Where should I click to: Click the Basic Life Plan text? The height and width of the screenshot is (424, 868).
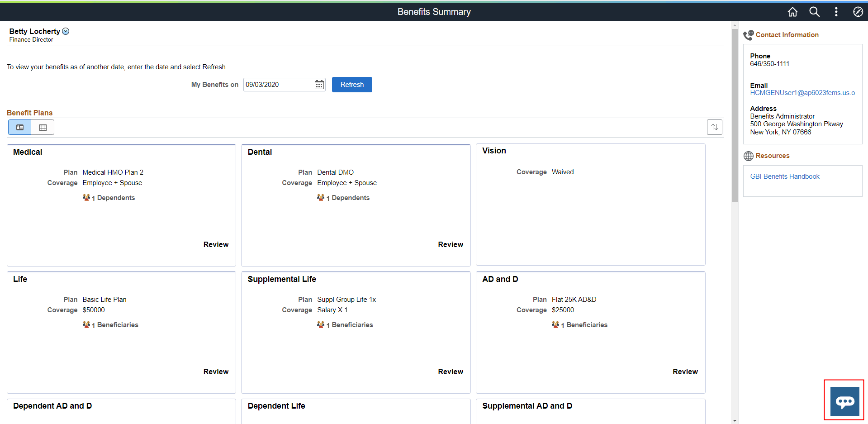click(x=104, y=300)
